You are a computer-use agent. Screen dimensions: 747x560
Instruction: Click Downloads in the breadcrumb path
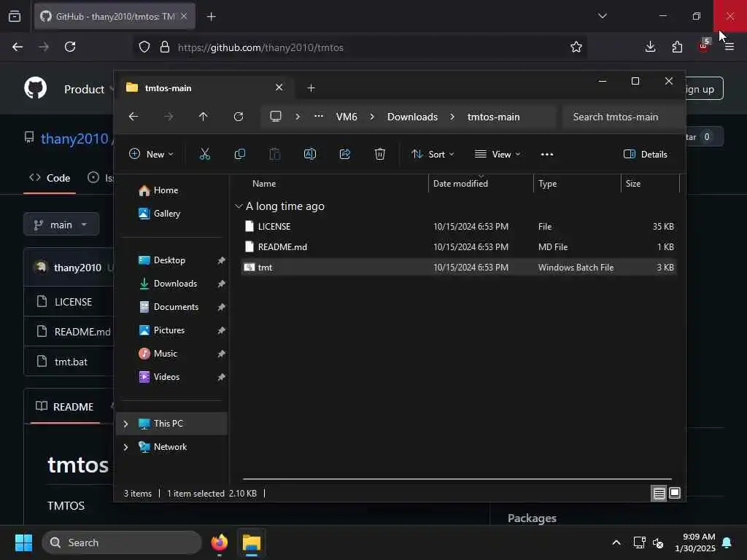click(x=412, y=117)
